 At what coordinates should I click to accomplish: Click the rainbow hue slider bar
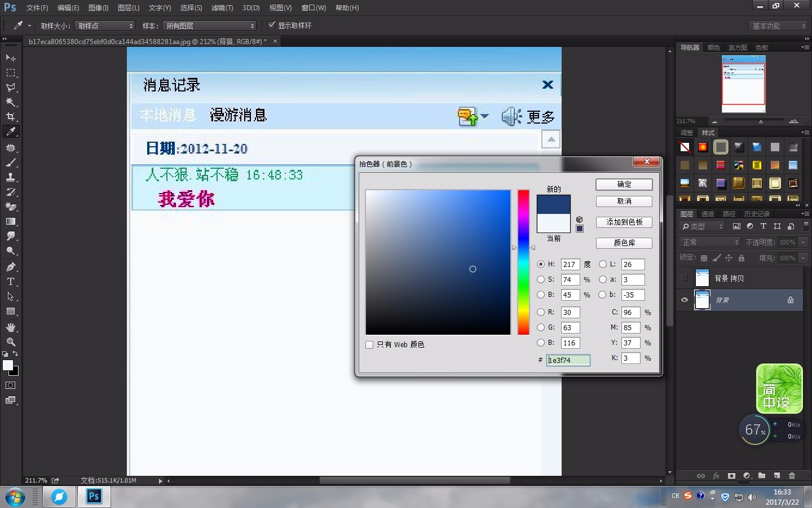point(523,262)
